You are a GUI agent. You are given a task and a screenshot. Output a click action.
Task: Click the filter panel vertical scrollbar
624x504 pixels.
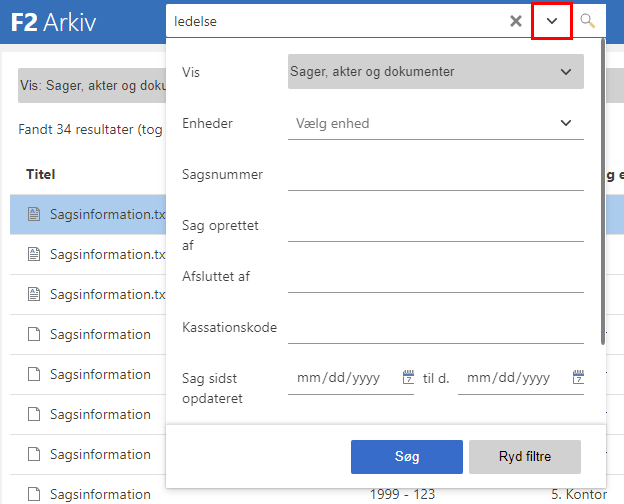click(x=602, y=190)
